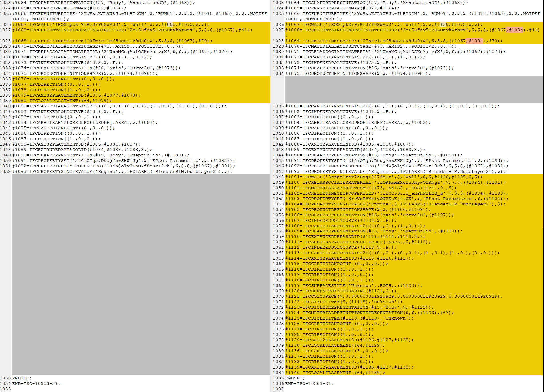This screenshot has height=392, width=544.
Task: Select the final IFCLOCALPLACEMENT #1140 on line 1084
Action: [x=332, y=373]
